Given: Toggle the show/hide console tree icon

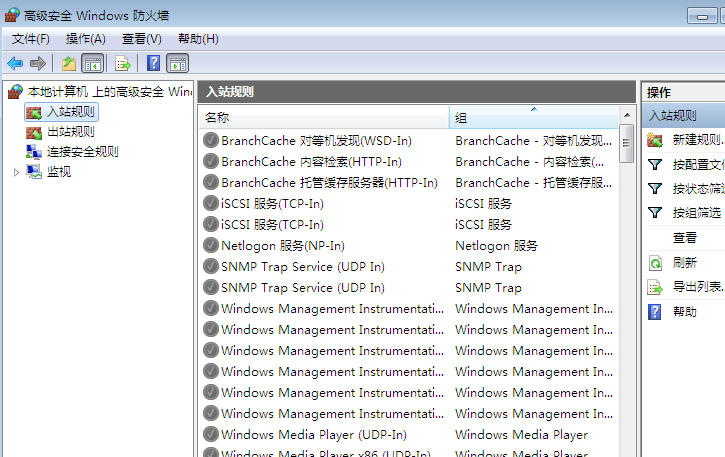Looking at the screenshot, I should [92, 63].
